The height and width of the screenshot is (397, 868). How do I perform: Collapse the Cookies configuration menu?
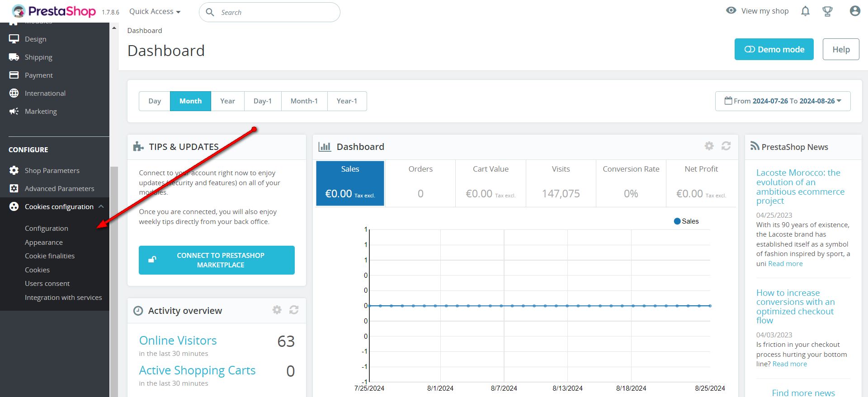coord(101,206)
